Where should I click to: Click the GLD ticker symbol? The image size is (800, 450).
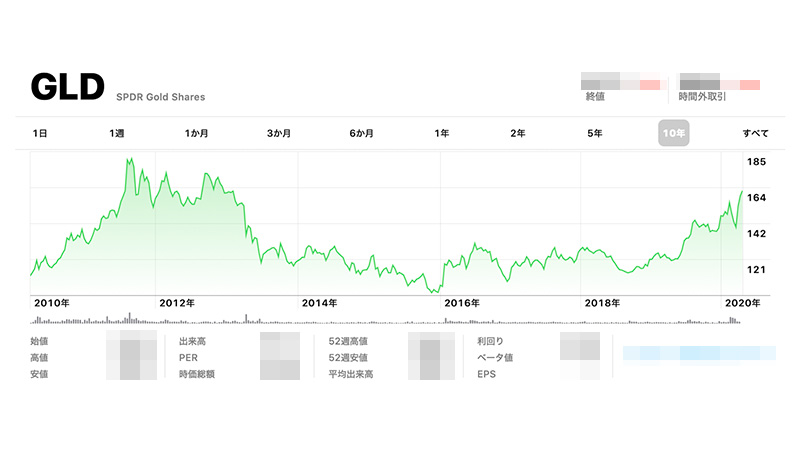(67, 86)
